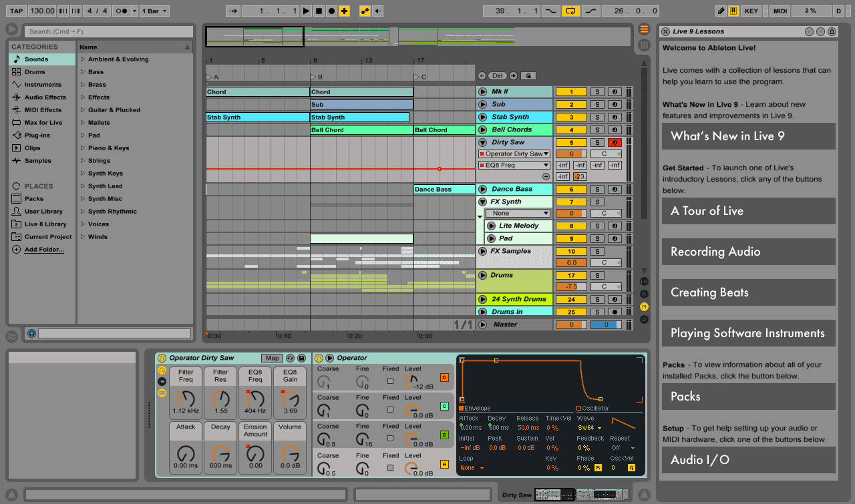
Task: Click the transport Play button
Action: pyautogui.click(x=306, y=11)
